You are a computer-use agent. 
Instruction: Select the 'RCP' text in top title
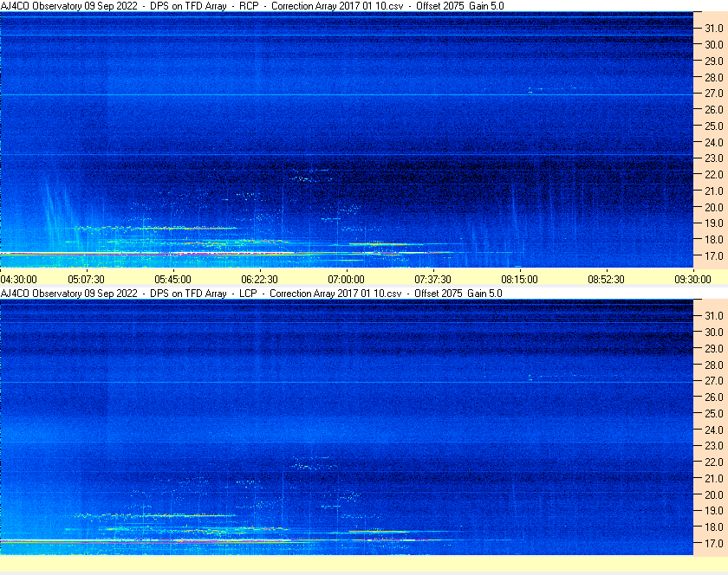[249, 6]
